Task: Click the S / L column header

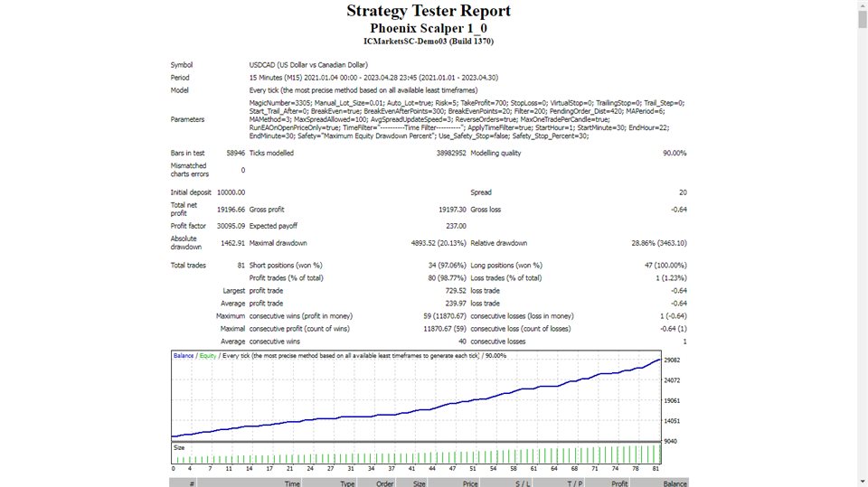Action: pos(523,483)
